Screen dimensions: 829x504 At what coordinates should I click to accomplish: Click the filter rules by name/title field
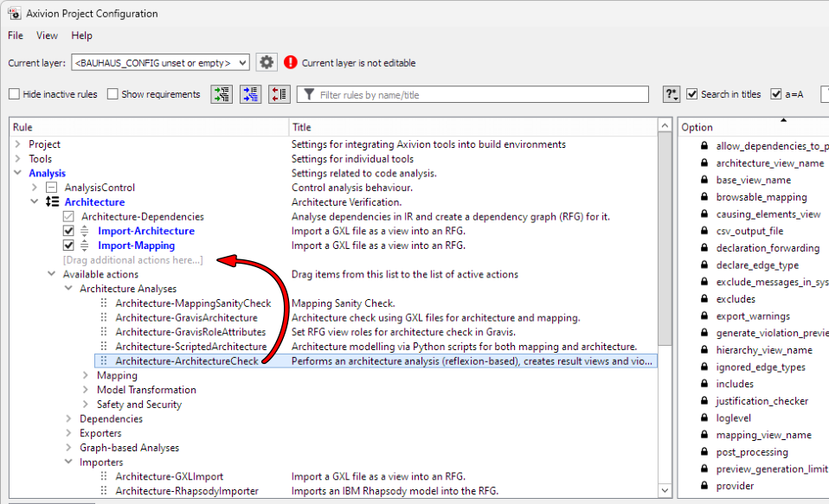click(472, 94)
